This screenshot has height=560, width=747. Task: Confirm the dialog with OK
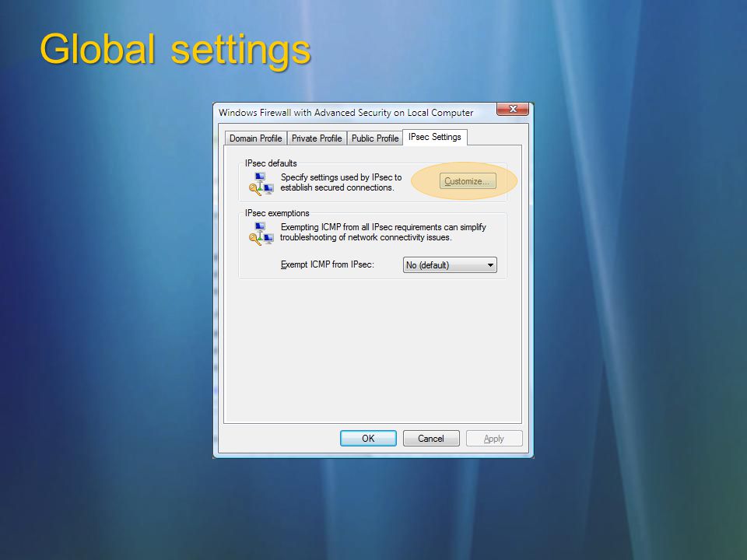[368, 438]
